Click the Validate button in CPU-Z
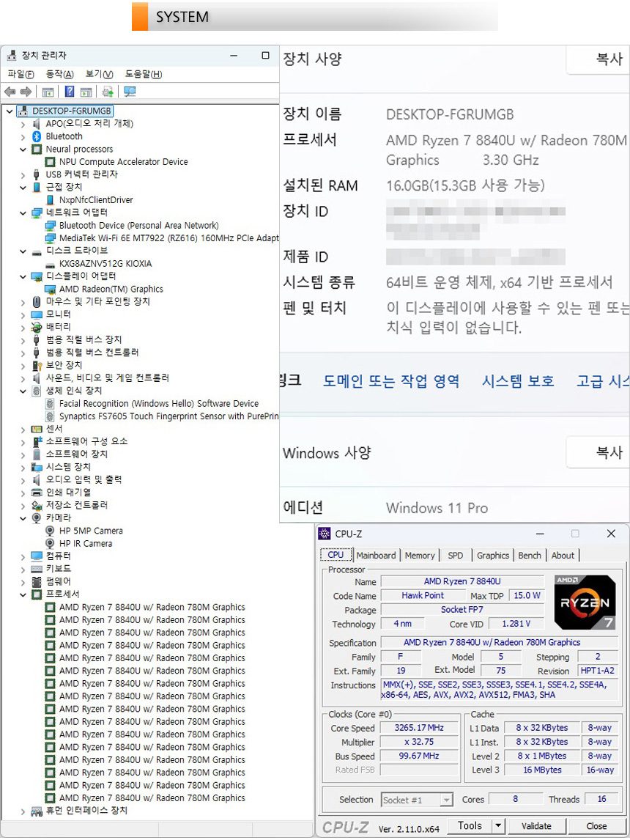 click(536, 826)
